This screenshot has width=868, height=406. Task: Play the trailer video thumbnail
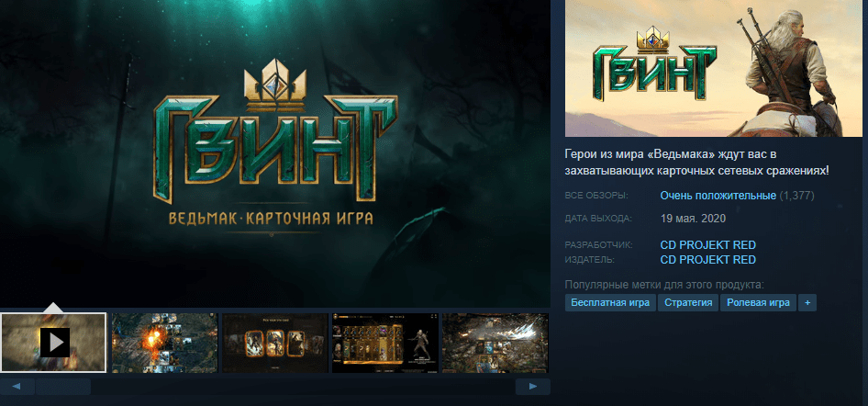[53, 343]
